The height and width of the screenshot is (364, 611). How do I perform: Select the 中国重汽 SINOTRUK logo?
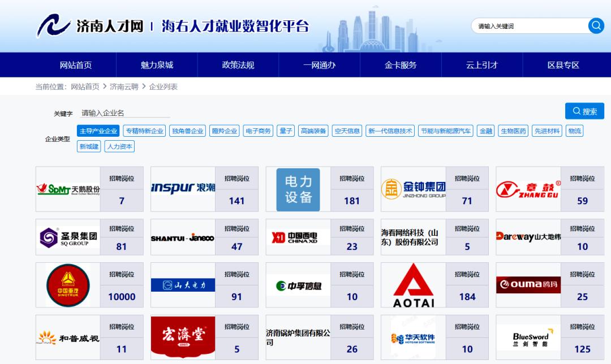pos(67,284)
